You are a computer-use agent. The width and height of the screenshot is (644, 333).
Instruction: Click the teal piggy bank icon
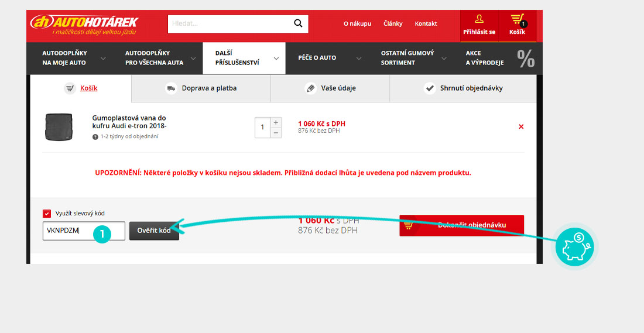(574, 246)
